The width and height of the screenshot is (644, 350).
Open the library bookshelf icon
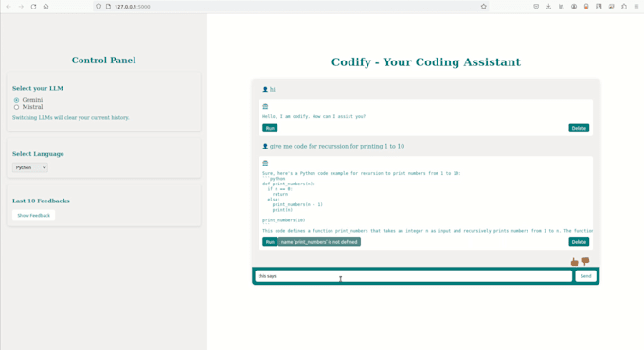point(561,7)
